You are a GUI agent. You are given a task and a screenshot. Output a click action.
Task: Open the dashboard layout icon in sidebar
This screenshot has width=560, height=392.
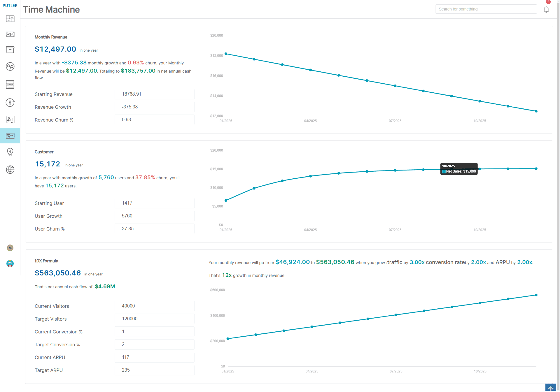(x=10, y=19)
